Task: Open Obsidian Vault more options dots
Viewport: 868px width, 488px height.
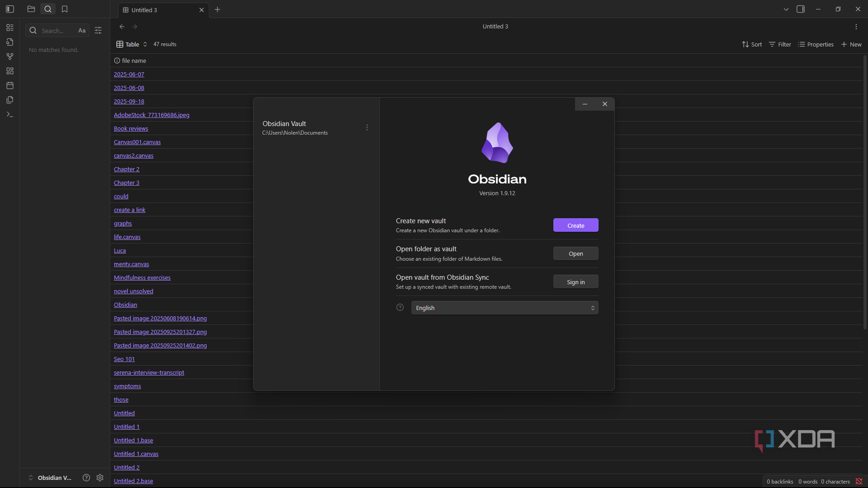Action: tap(367, 127)
